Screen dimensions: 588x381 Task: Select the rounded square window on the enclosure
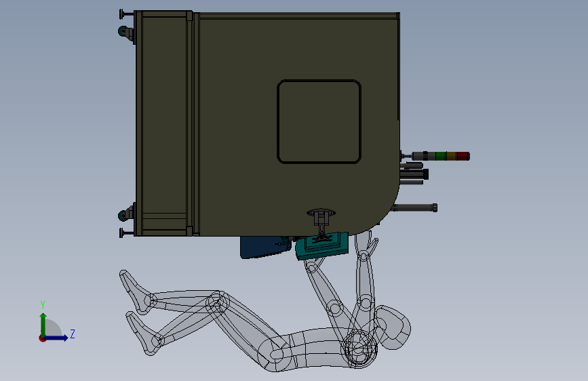(319, 121)
